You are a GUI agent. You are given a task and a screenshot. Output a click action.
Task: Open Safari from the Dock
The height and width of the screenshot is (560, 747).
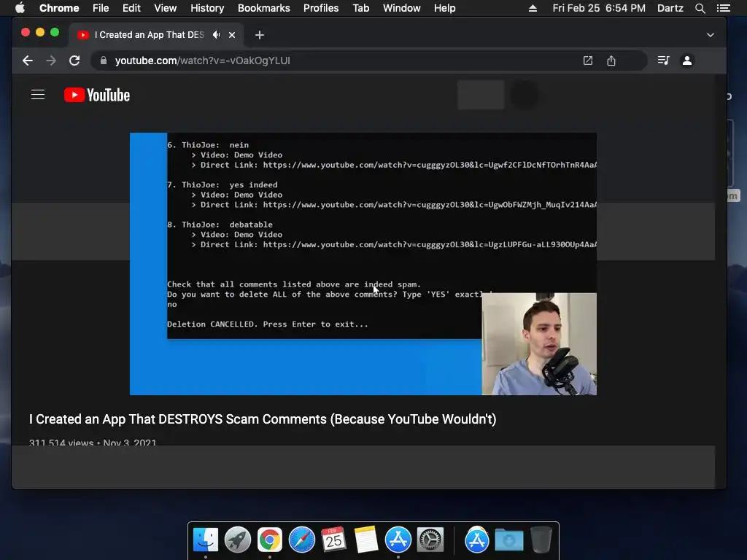(301, 540)
